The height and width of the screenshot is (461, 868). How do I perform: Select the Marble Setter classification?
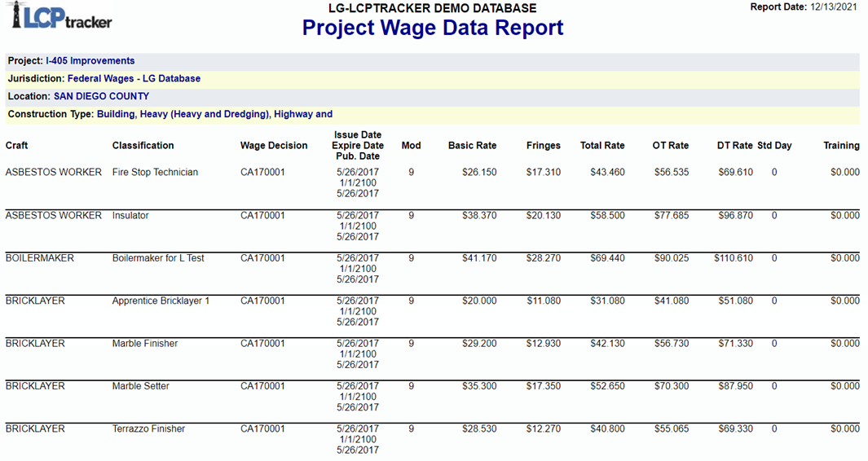pyautogui.click(x=141, y=386)
